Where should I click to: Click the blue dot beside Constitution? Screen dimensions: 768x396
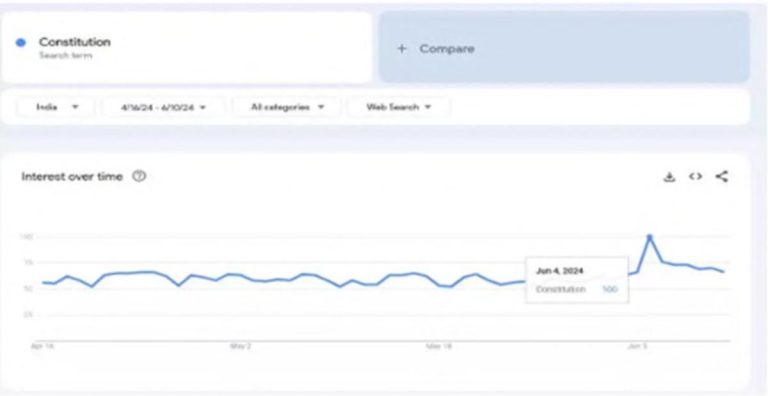[x=21, y=43]
